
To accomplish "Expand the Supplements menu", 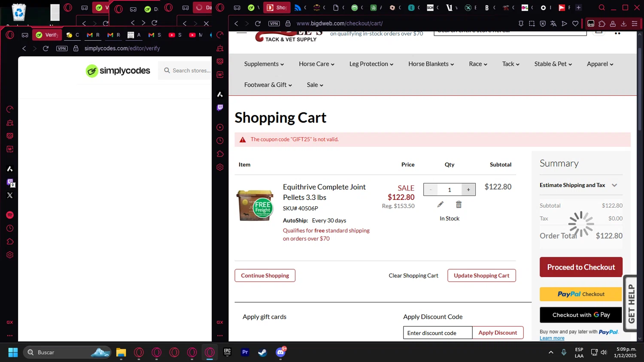I will pyautogui.click(x=264, y=64).
